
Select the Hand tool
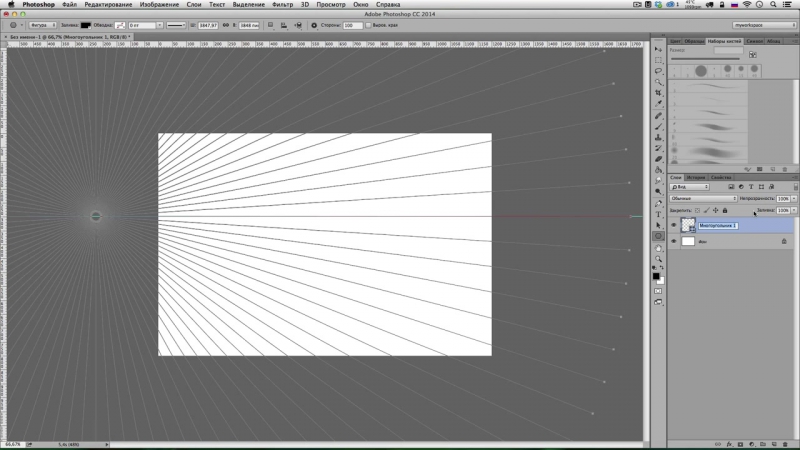(x=658, y=248)
